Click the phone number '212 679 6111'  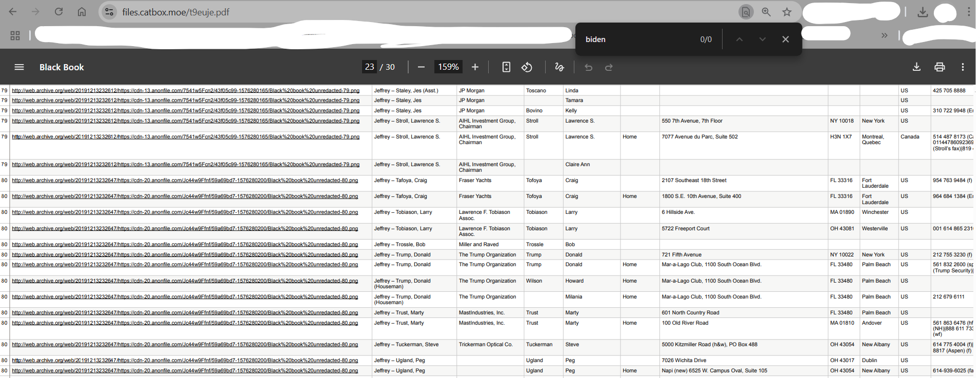(948, 297)
